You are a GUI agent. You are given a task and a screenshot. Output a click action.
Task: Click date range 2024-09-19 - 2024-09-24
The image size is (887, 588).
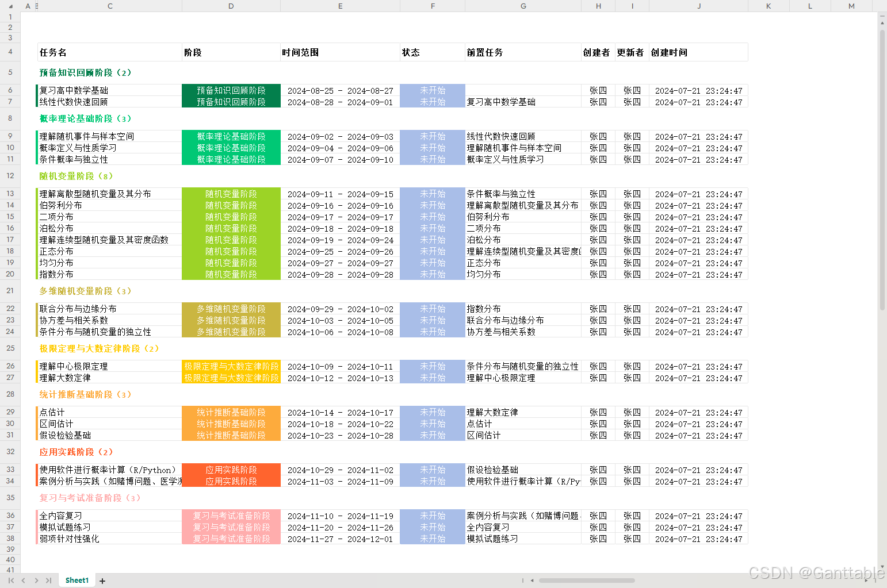tap(340, 240)
